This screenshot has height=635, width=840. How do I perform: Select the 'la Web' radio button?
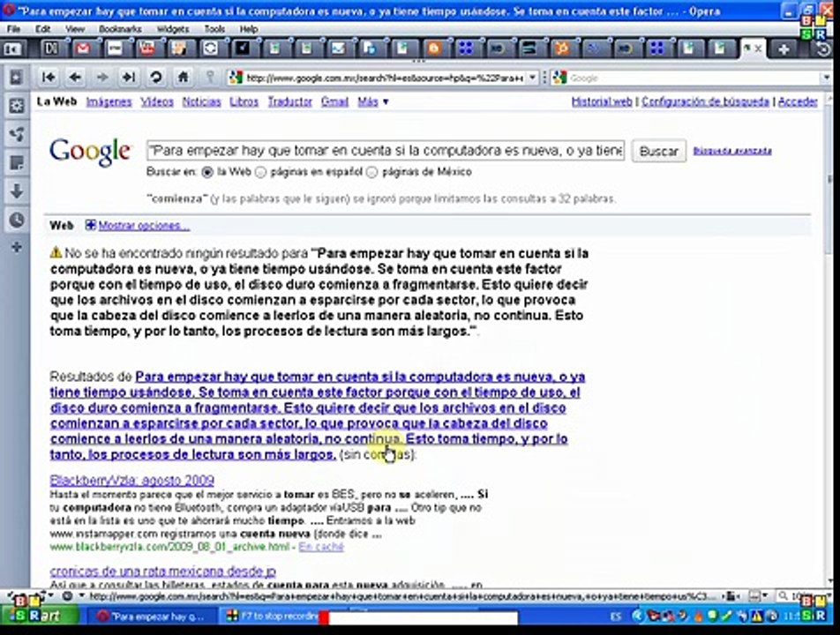tap(207, 172)
